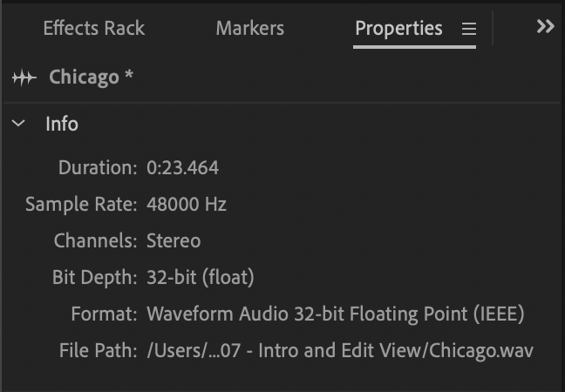The height and width of the screenshot is (392, 565).
Task: Click the 32-bit (float) bit depth value
Action: [x=200, y=278]
